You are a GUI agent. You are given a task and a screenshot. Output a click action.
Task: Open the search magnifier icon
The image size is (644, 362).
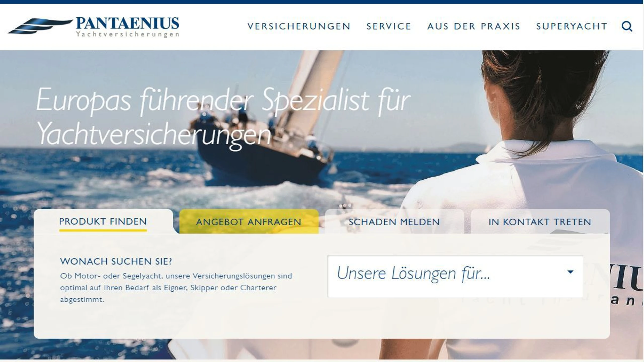coord(627,26)
